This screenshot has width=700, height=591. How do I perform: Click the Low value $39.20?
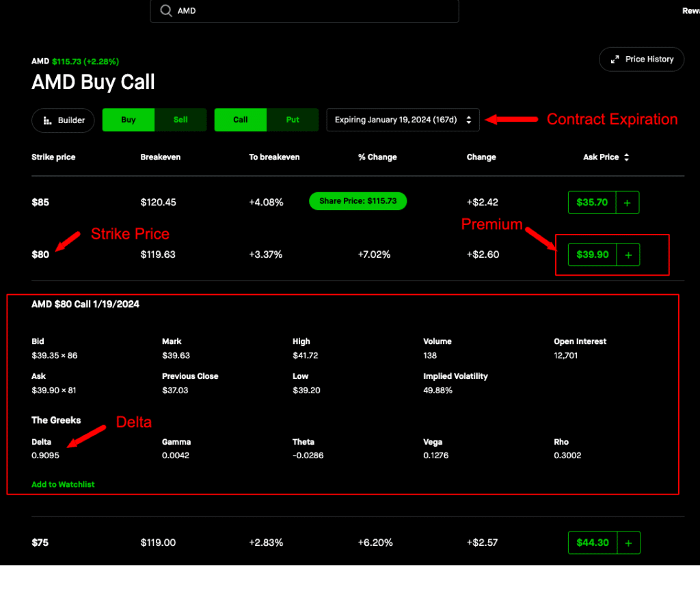point(306,391)
